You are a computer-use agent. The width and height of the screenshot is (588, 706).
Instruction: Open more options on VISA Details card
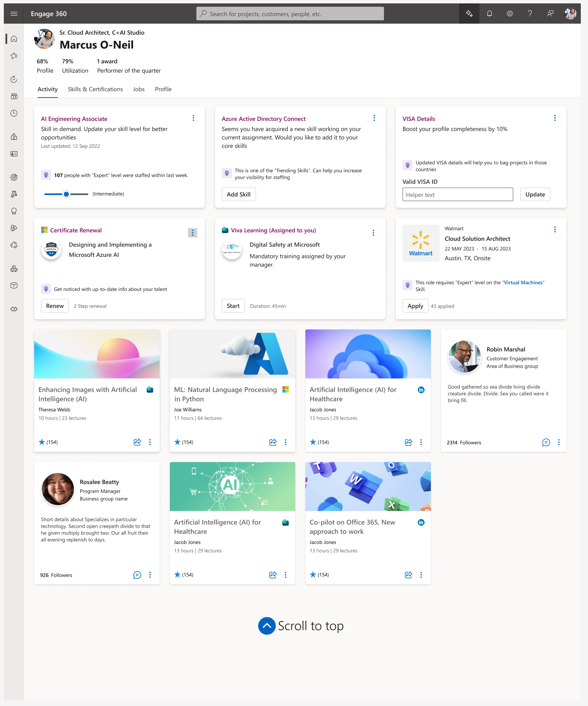(555, 118)
